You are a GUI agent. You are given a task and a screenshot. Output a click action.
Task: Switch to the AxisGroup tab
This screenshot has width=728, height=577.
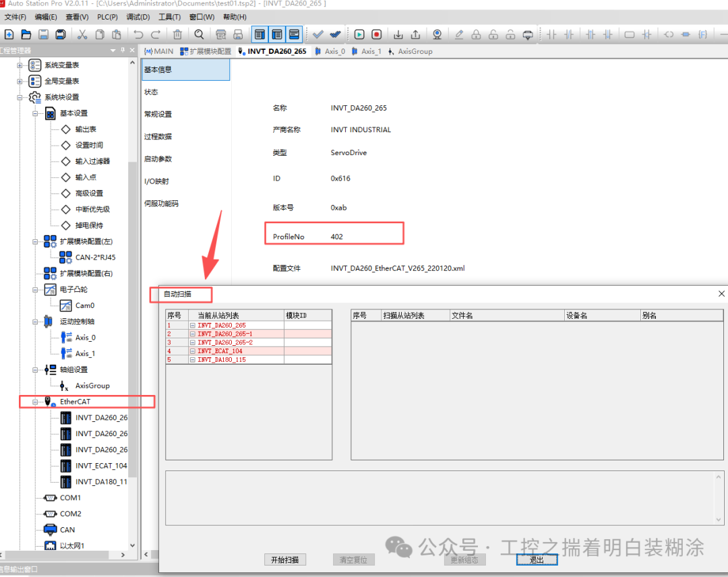coord(411,51)
